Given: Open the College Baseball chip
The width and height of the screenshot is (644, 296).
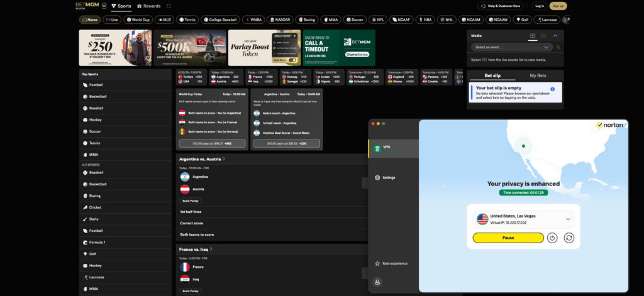Looking at the screenshot, I should coord(221,19).
